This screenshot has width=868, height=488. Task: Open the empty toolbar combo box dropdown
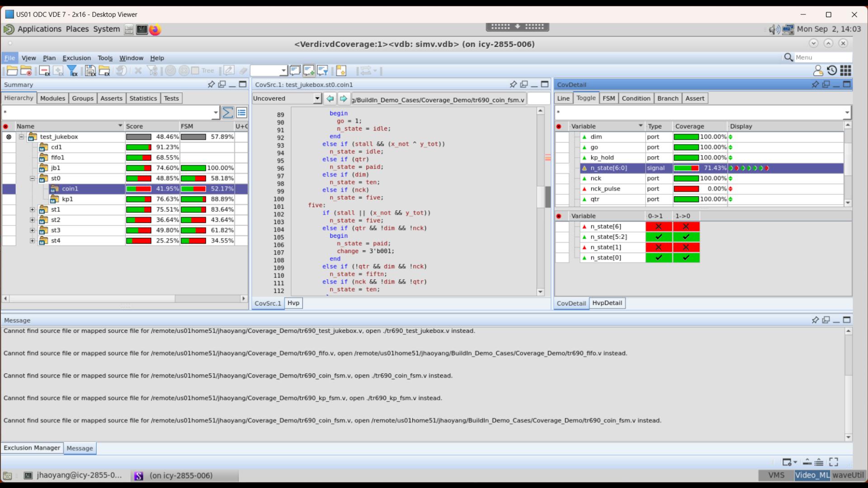pos(283,70)
